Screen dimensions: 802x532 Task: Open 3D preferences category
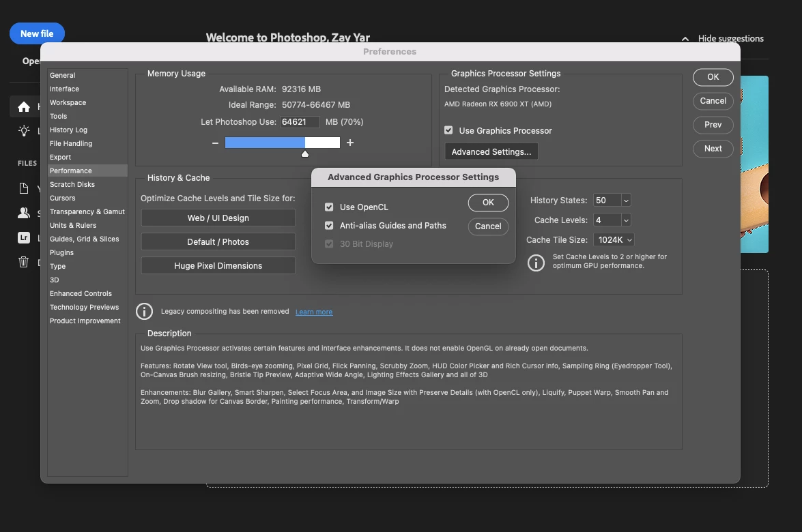87,280
